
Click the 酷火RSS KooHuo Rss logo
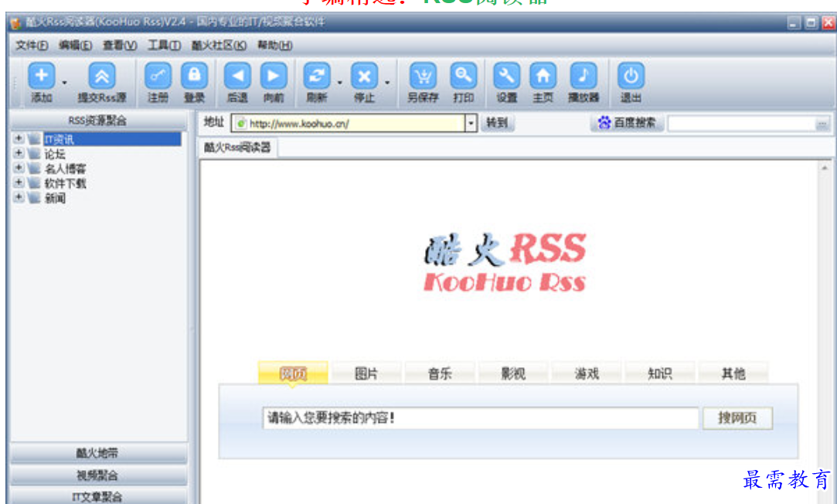pyautogui.click(x=505, y=263)
